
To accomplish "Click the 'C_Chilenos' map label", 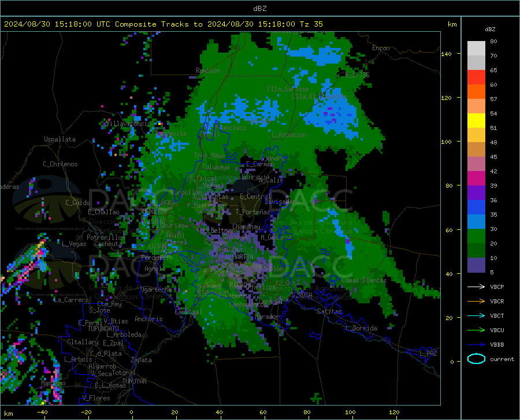I will pyautogui.click(x=60, y=164).
